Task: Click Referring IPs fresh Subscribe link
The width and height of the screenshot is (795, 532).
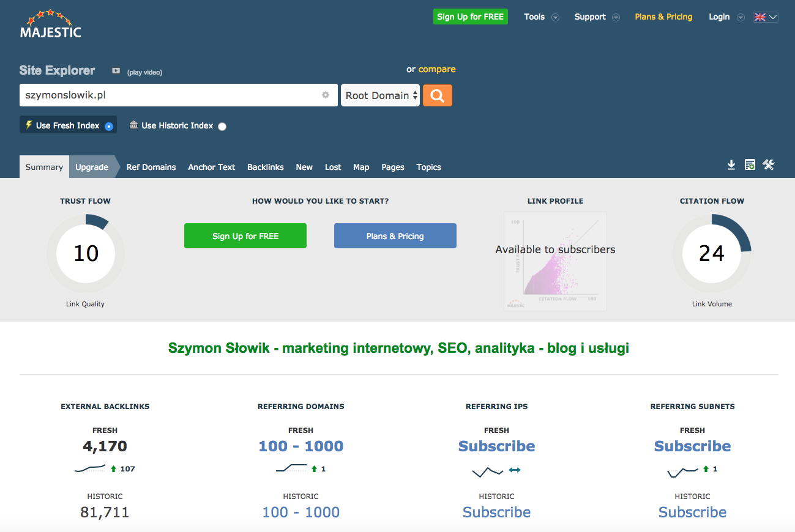Action: click(496, 446)
